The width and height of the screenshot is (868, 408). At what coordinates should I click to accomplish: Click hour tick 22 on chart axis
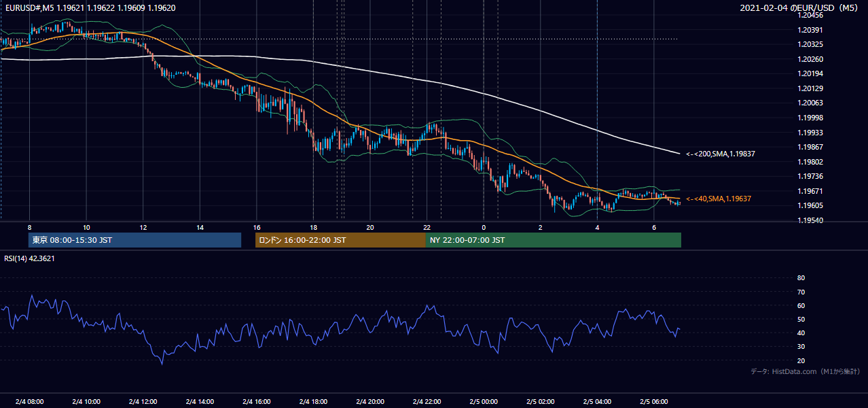tap(427, 226)
